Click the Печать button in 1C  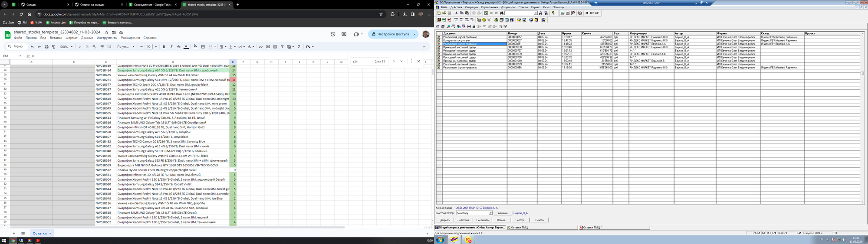[539, 220]
